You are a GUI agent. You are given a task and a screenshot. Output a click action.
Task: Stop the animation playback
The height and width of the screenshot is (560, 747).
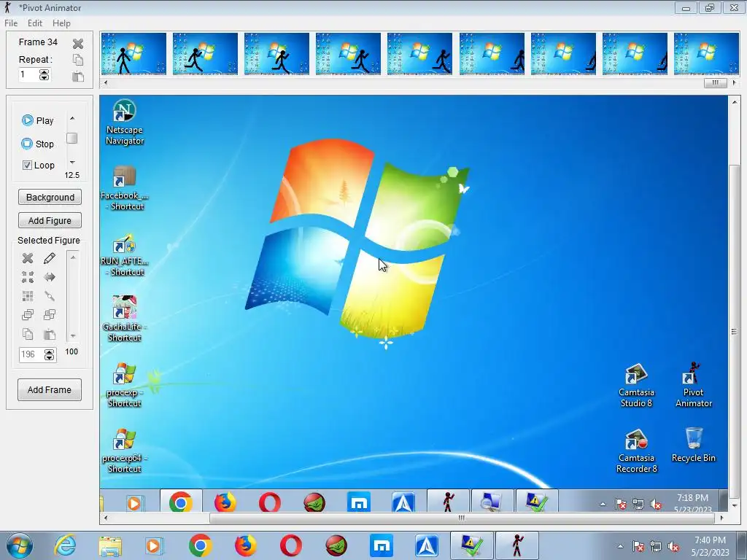pyautogui.click(x=38, y=144)
